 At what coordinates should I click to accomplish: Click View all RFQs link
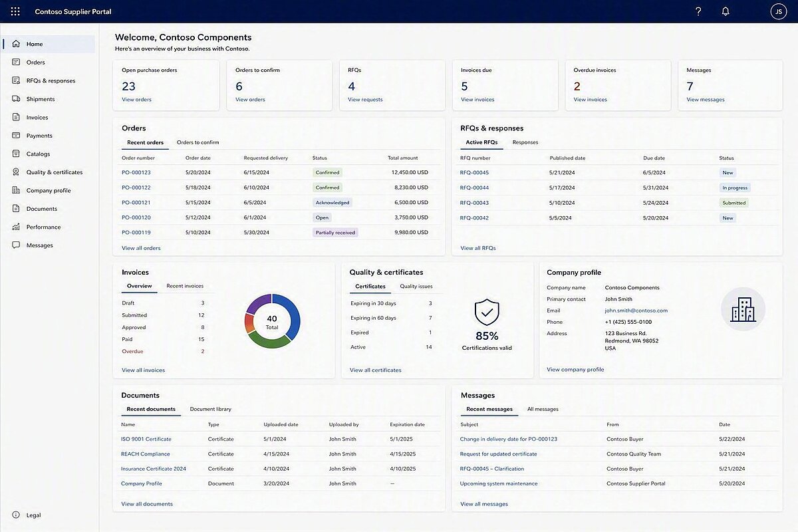(x=478, y=248)
